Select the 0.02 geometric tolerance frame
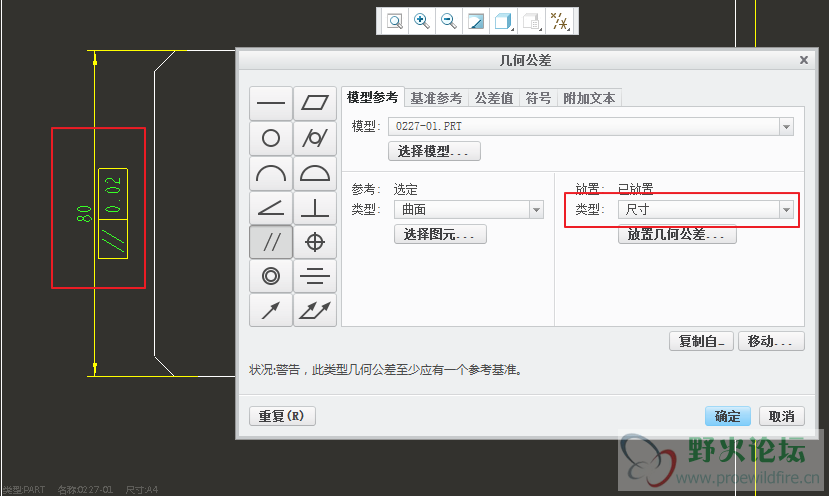Viewport: 829px width, 496px height. point(113,214)
